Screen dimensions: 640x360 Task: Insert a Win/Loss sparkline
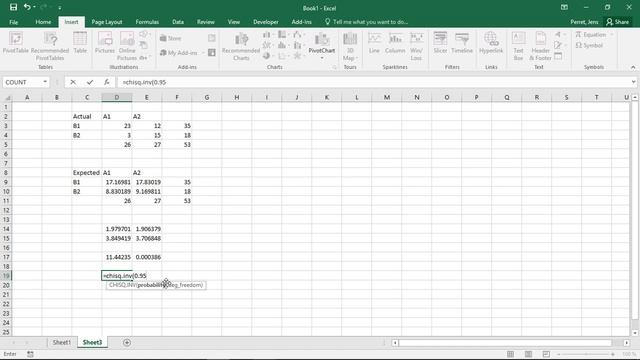pyautogui.click(x=416, y=46)
